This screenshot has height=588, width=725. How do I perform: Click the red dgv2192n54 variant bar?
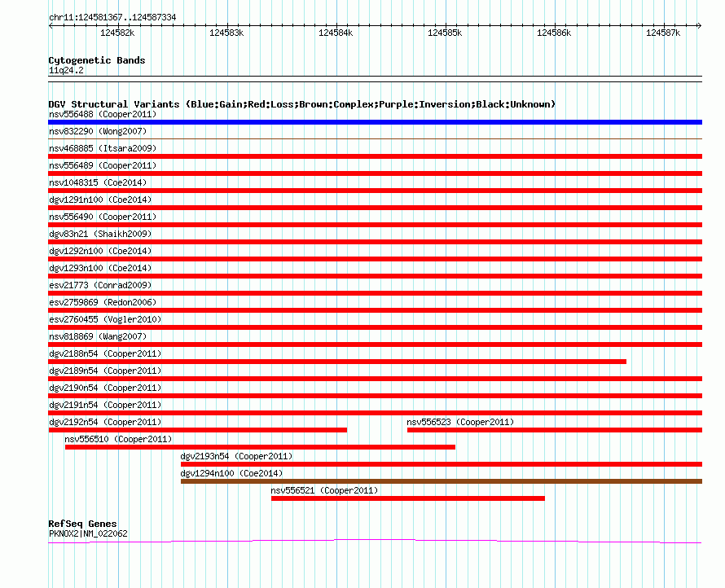click(x=197, y=430)
